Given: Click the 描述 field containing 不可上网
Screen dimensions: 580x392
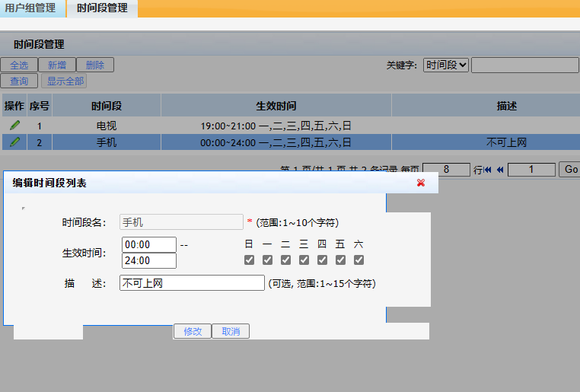Looking at the screenshot, I should click(x=192, y=283).
